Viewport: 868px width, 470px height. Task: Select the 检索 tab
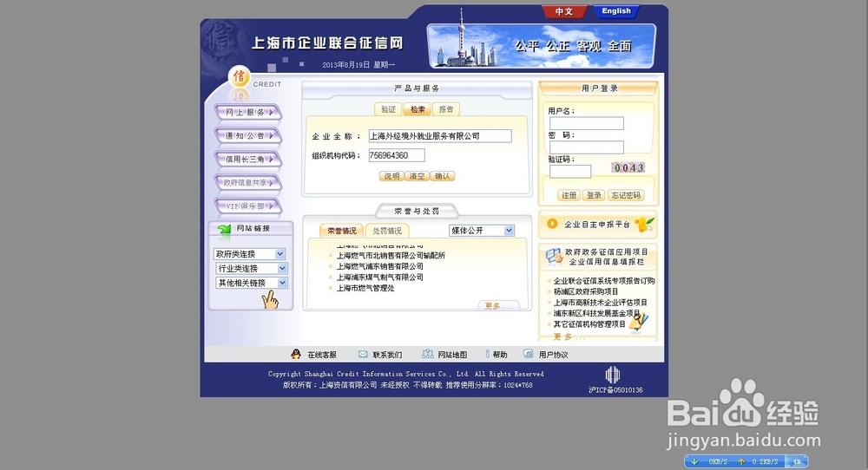(418, 109)
